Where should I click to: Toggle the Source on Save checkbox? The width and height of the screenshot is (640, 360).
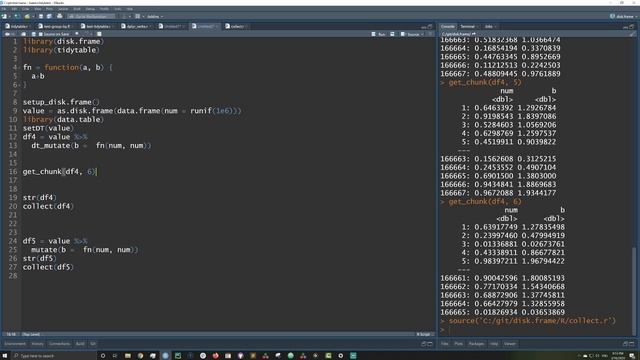40,34
